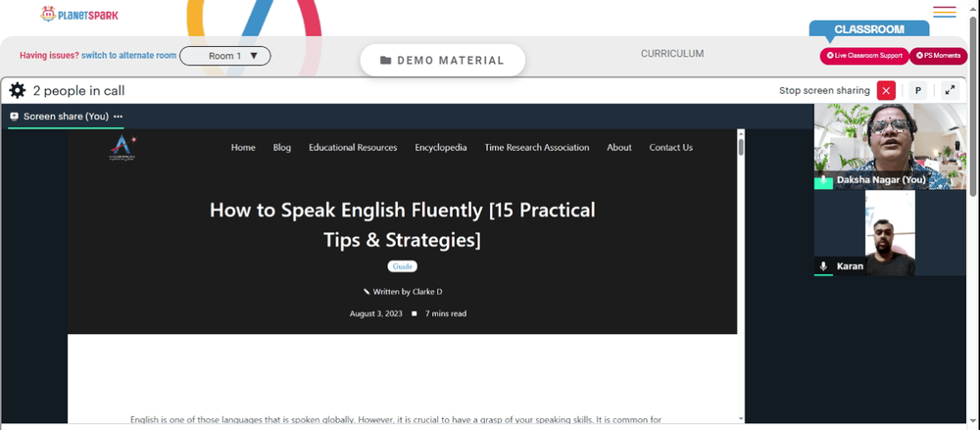Screen dimensions: 980x430
Task: Click the shared page scroll-down arrow
Action: pyautogui.click(x=741, y=419)
